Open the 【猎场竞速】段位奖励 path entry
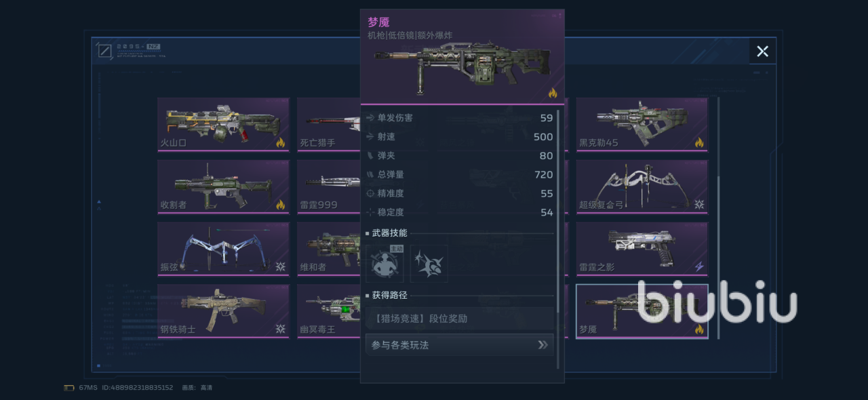 click(x=460, y=318)
